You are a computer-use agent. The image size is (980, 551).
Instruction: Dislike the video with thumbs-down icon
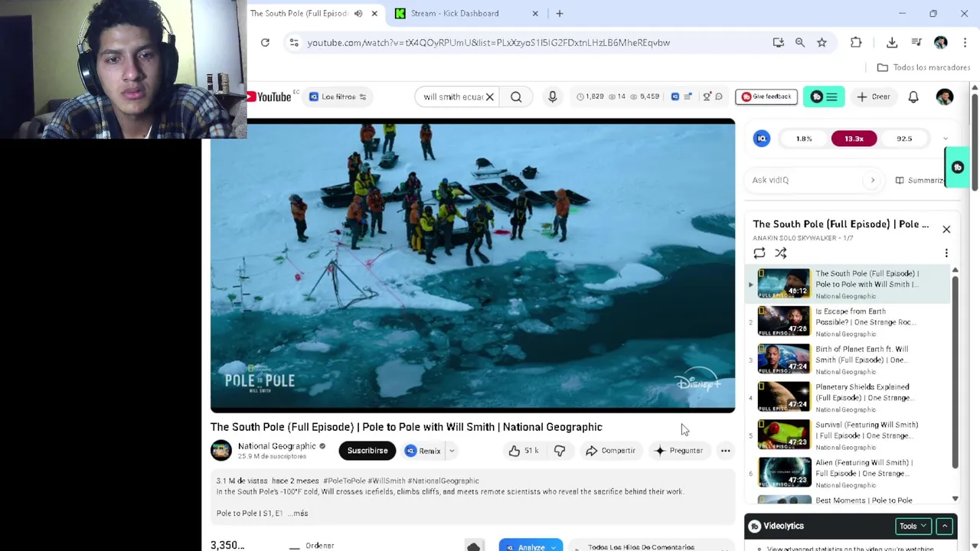point(560,451)
